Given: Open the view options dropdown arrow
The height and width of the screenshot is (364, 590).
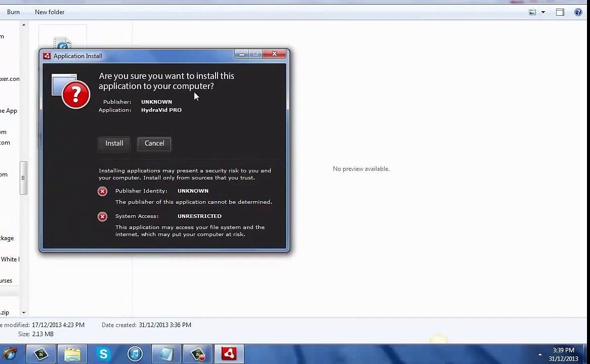Looking at the screenshot, I should click(543, 12).
